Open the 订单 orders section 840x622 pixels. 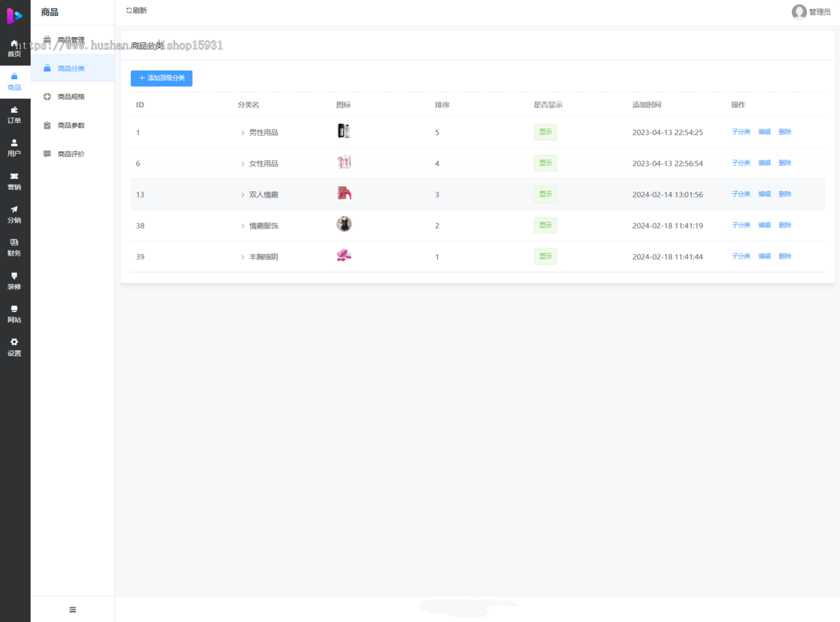[x=15, y=115]
